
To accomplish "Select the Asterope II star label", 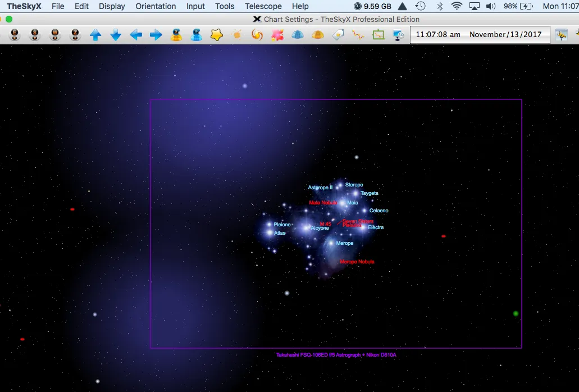I will tap(320, 188).
